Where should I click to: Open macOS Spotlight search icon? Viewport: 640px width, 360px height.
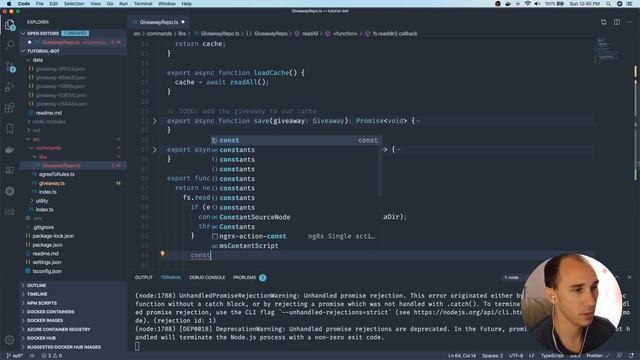click(608, 4)
